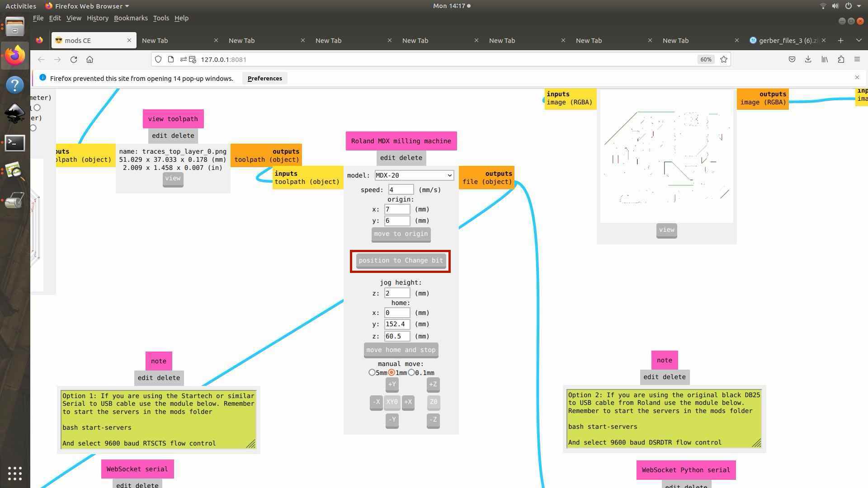Open the Firefox Web Browser app menu
Viewport: 868px width, 488px height.
click(x=87, y=6)
